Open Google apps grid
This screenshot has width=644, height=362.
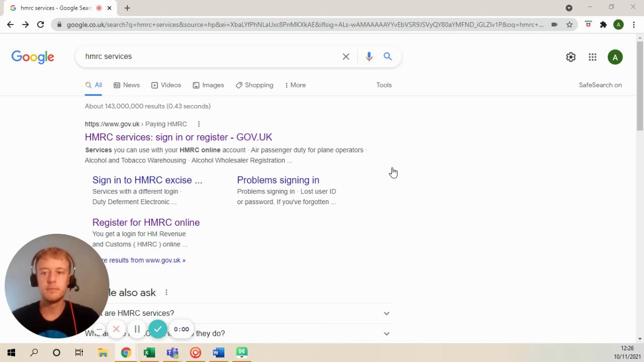click(x=593, y=57)
